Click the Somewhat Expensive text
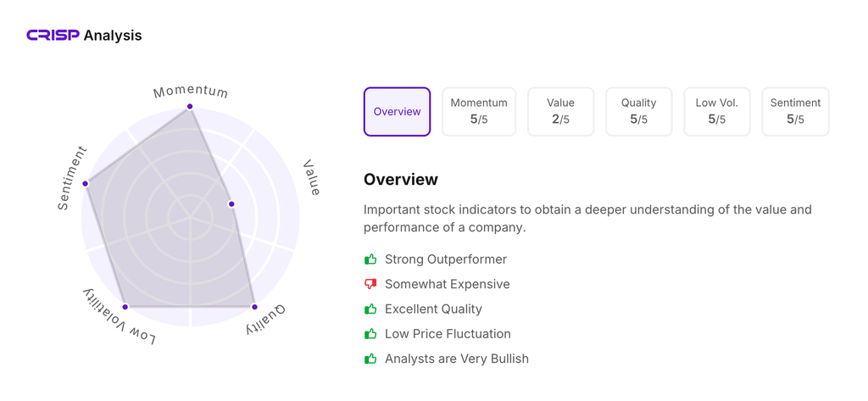The height and width of the screenshot is (401, 868). [447, 284]
